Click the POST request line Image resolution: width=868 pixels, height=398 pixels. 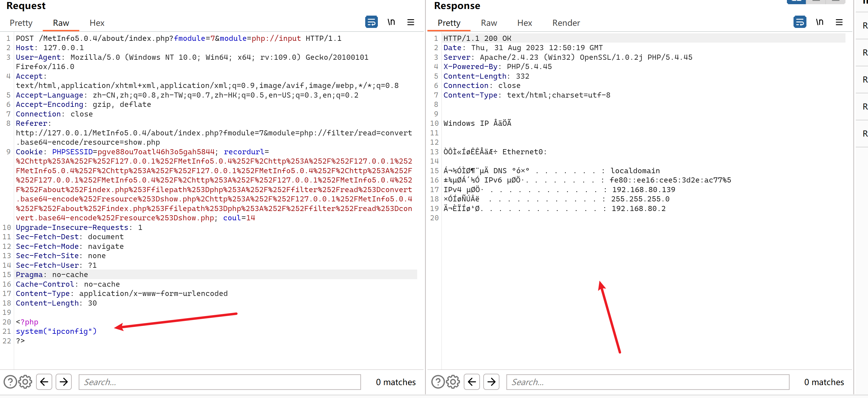point(179,38)
